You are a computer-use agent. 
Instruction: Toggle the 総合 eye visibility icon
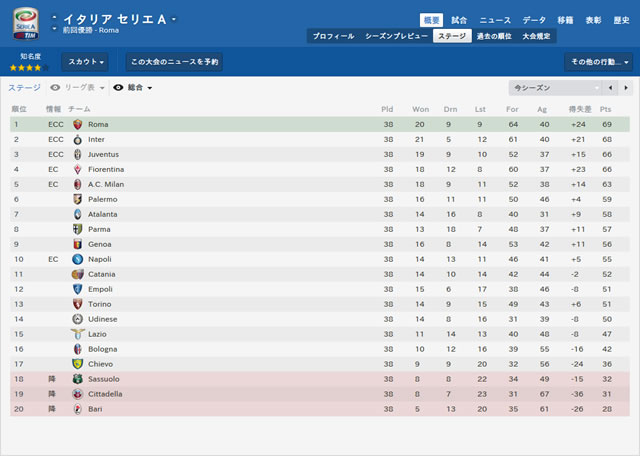point(118,88)
